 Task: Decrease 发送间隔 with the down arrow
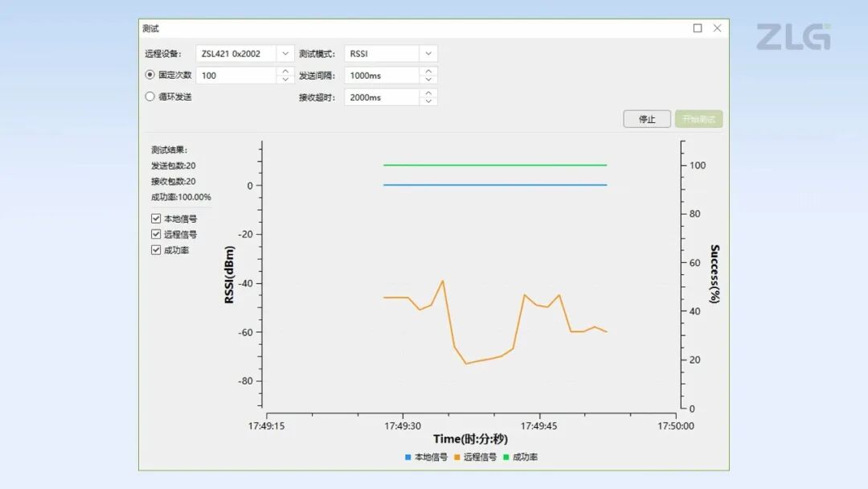point(428,79)
